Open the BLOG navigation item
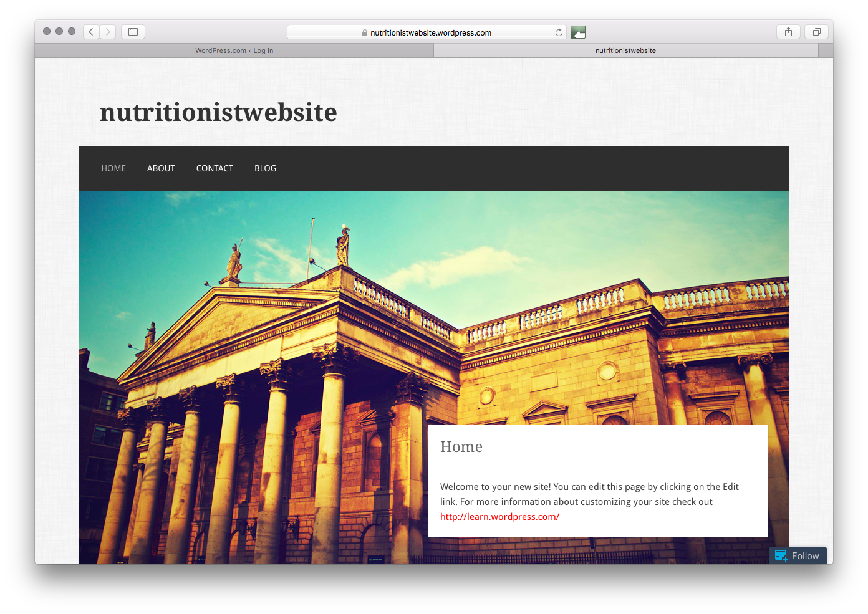Image resolution: width=868 pixels, height=614 pixels. pyautogui.click(x=265, y=168)
